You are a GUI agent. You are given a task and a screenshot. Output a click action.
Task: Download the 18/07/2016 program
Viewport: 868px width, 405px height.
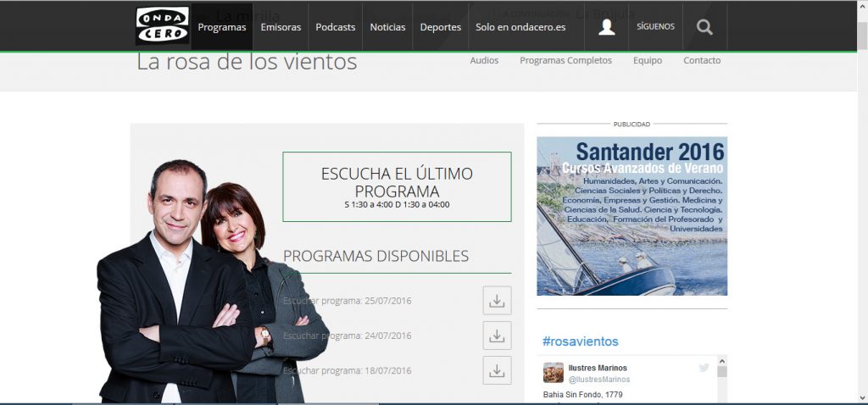[497, 370]
